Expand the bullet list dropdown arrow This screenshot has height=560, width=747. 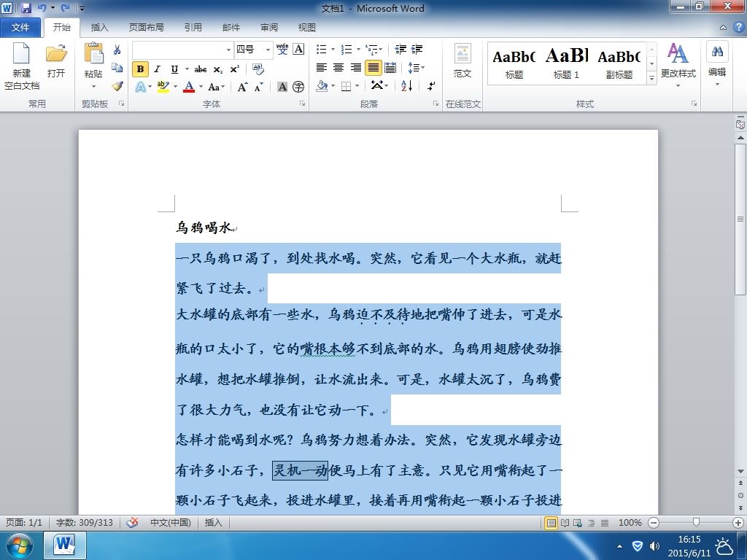[333, 49]
